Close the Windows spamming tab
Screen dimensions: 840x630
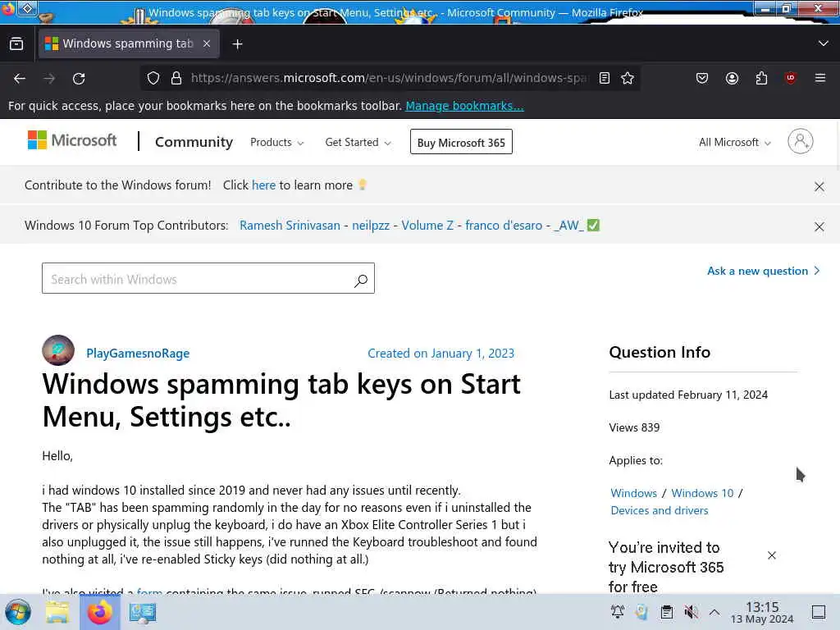207,44
